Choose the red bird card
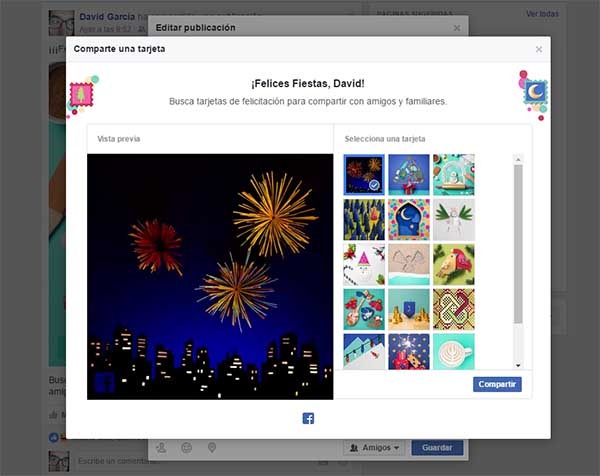 [453, 264]
